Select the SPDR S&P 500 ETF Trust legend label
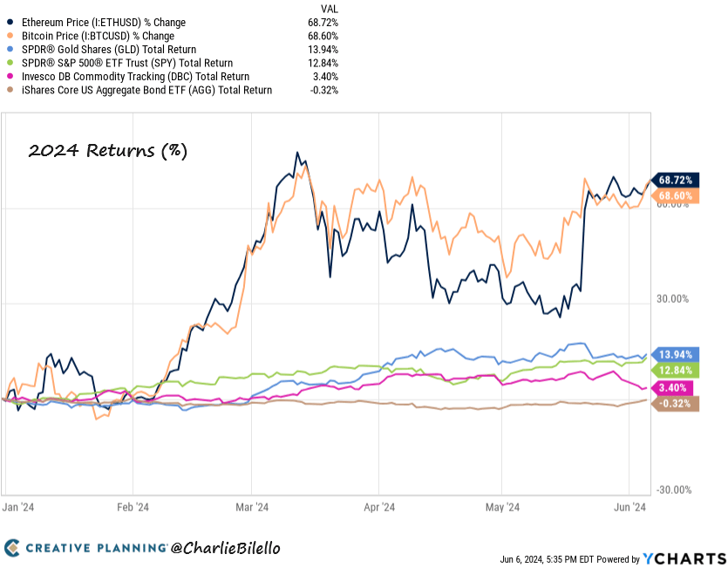 [127, 63]
